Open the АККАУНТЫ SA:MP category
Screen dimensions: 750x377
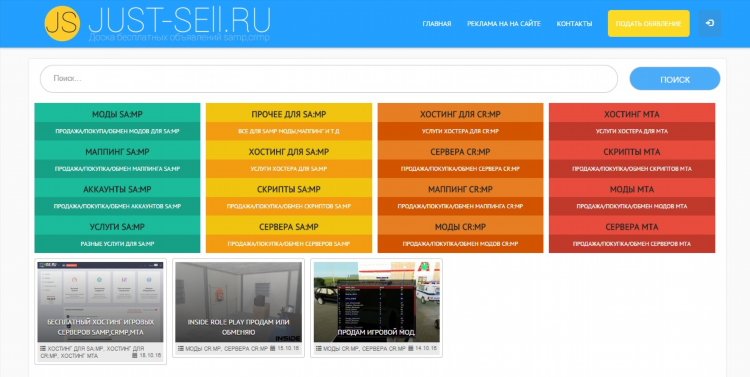(x=117, y=189)
